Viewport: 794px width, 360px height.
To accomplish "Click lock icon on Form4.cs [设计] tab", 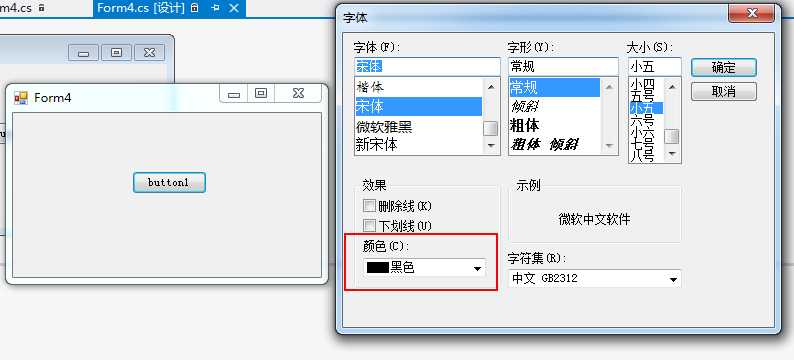I will coord(194,8).
